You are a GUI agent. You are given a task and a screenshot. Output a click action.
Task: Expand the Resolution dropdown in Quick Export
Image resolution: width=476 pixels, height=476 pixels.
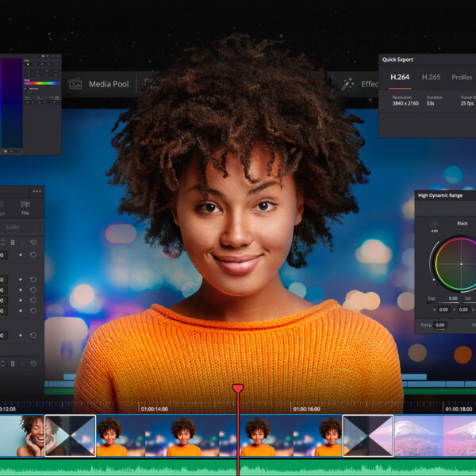[405, 101]
